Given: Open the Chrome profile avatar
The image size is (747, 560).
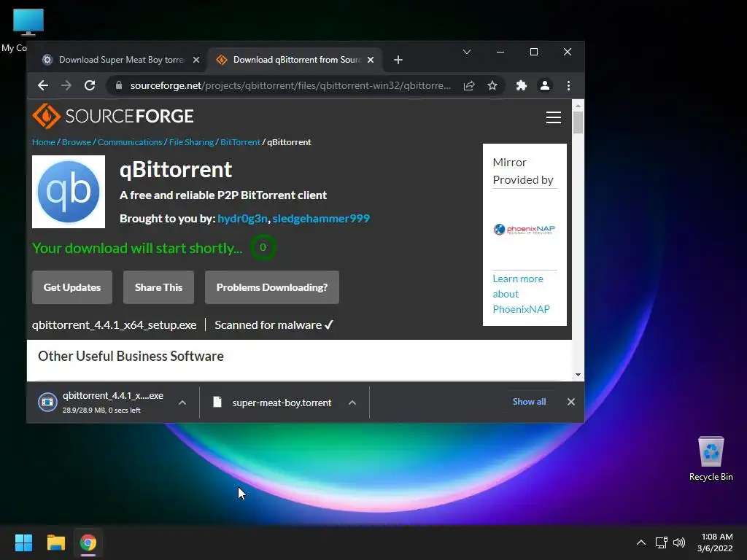Looking at the screenshot, I should 544,86.
